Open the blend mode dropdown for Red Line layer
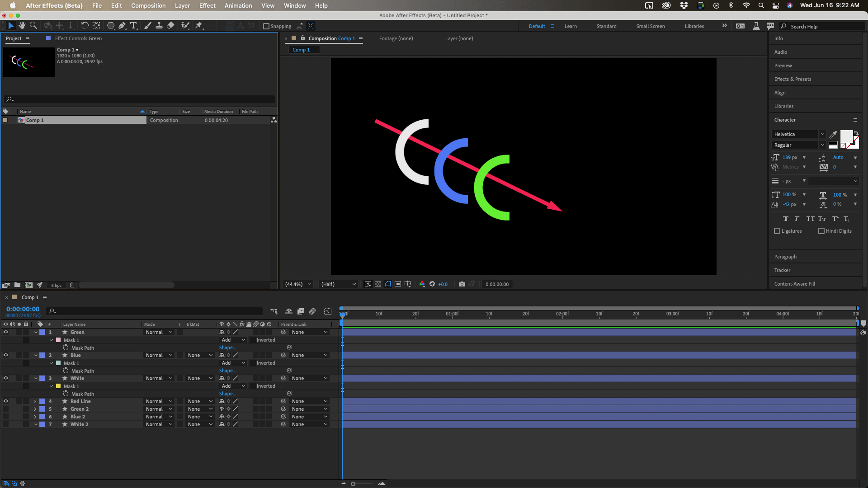868x488 pixels. 158,401
